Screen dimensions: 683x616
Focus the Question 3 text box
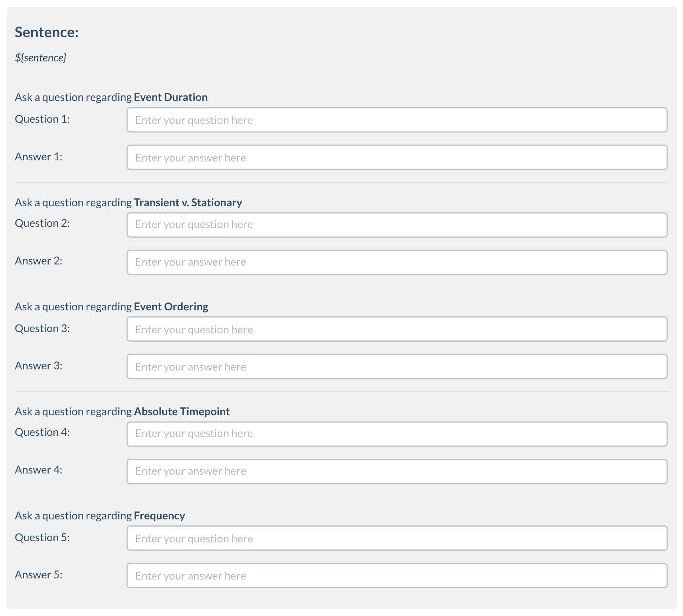pyautogui.click(x=397, y=329)
